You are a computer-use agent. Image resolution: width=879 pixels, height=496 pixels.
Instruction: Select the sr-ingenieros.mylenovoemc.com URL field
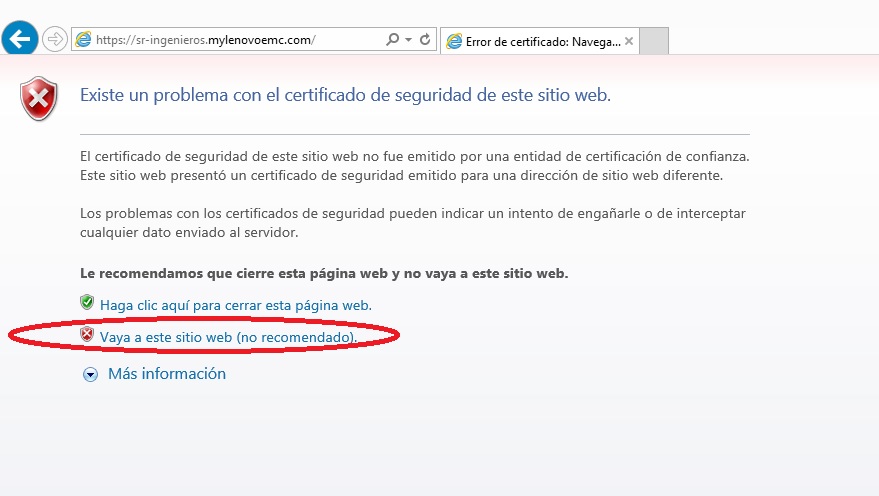click(230, 40)
